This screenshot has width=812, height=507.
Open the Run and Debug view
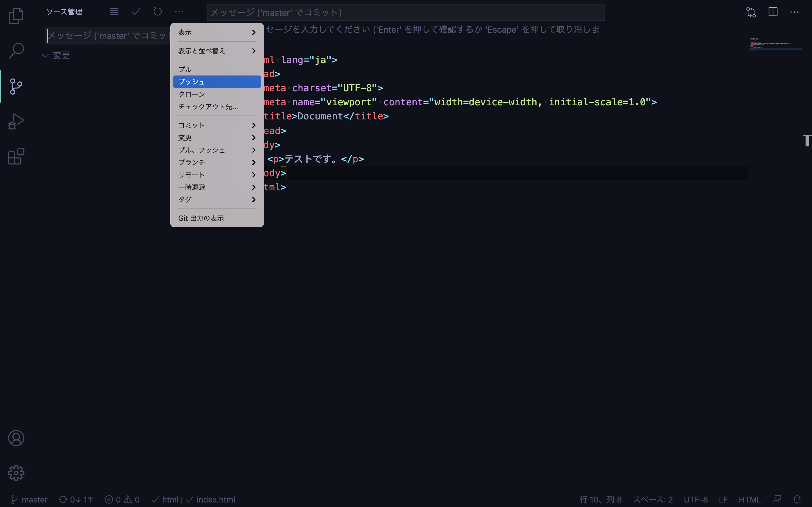coord(16,121)
